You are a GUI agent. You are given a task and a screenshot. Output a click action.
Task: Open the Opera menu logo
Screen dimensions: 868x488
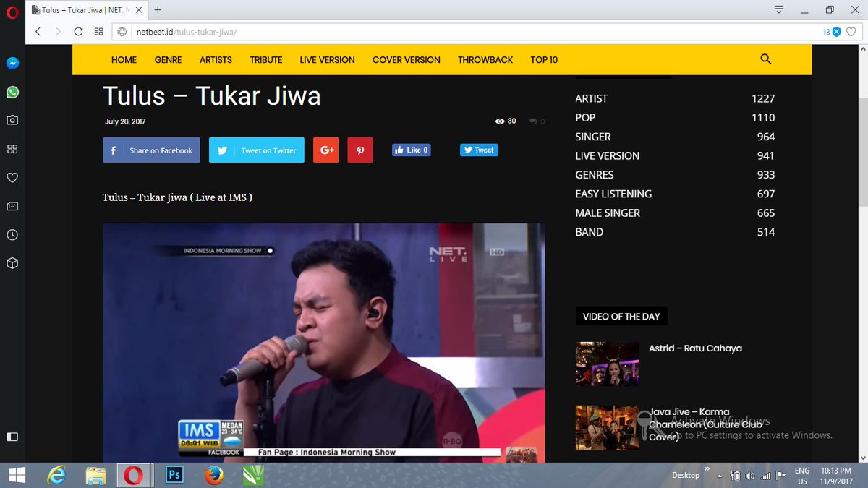coord(12,11)
